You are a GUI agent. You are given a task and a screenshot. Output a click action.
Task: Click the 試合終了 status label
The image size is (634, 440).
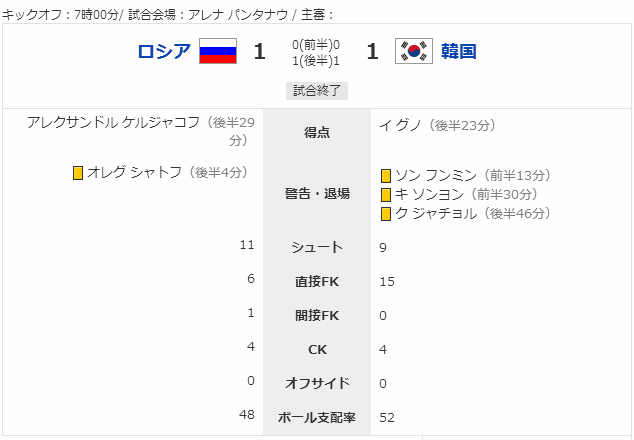click(317, 91)
